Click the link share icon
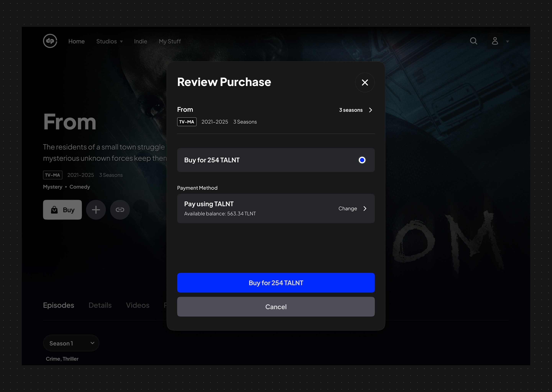The image size is (552, 392). pos(120,210)
